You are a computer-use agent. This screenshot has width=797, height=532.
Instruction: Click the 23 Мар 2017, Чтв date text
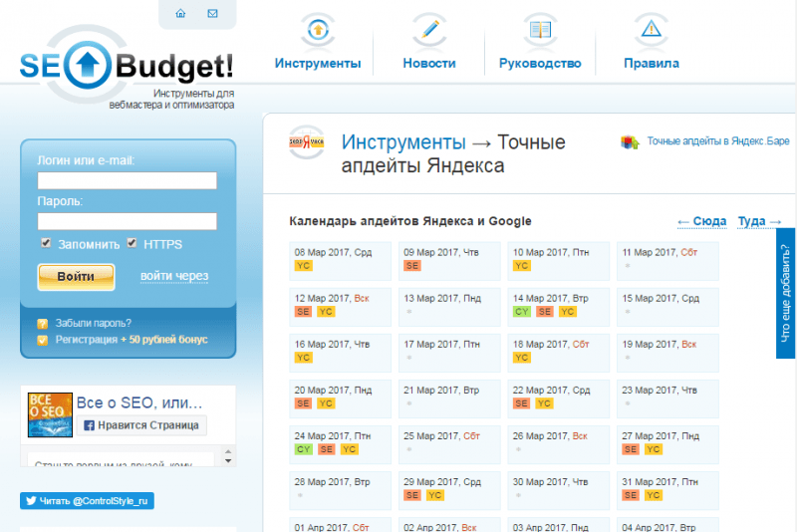(x=660, y=391)
